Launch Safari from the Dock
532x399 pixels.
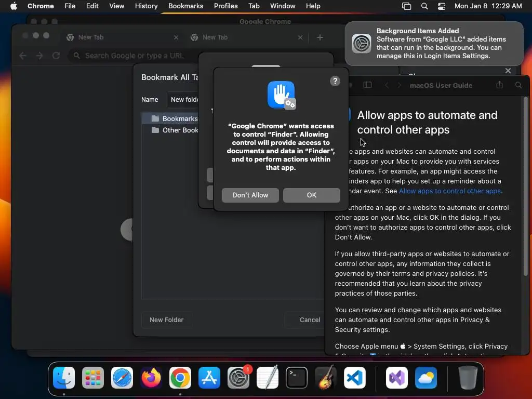(122, 378)
